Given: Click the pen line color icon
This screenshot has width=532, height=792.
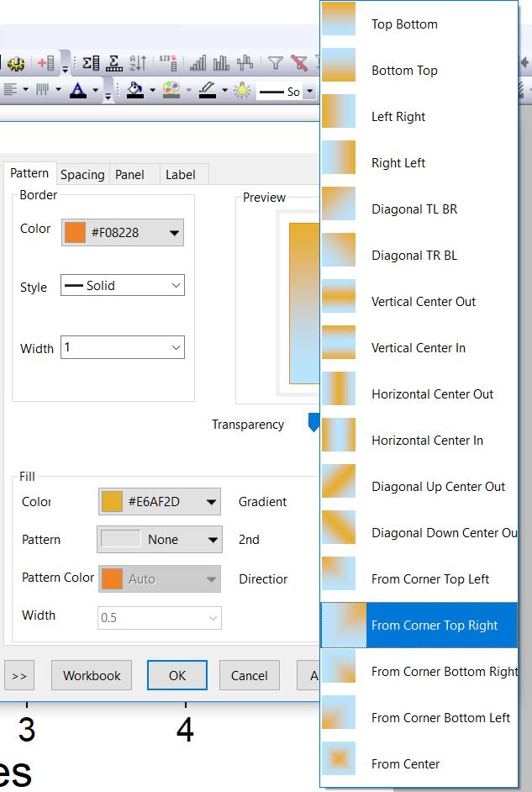Looking at the screenshot, I should 208,90.
